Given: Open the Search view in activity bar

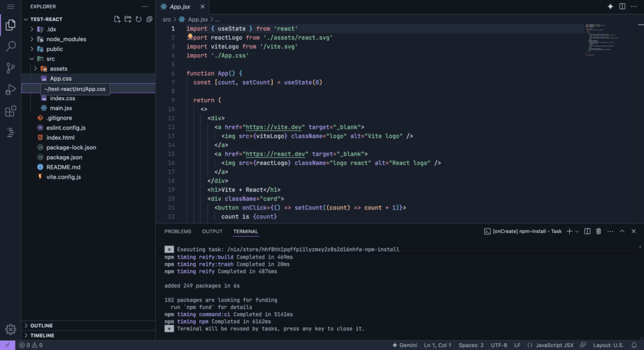Looking at the screenshot, I should click(x=11, y=46).
